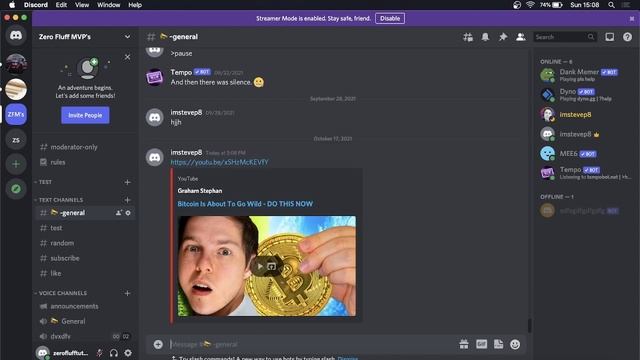Open notification settings bell icon

pyautogui.click(x=485, y=37)
